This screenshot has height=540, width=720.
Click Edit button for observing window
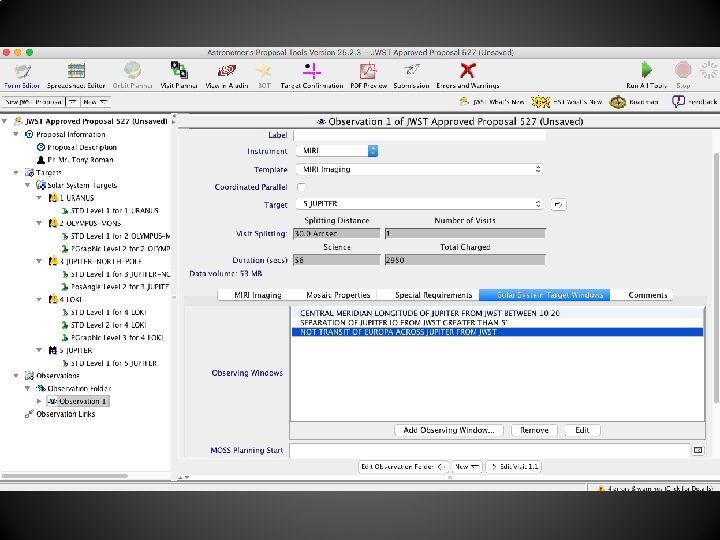coord(582,430)
